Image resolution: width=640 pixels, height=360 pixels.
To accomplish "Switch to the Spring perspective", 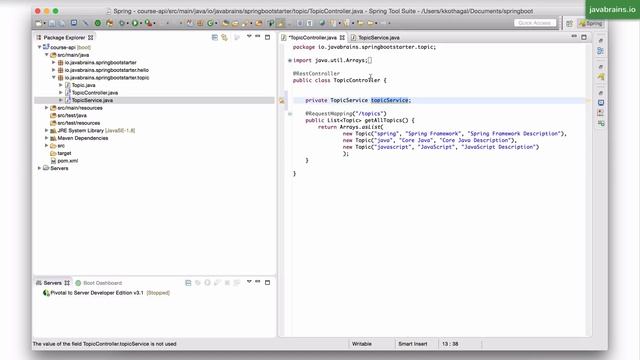I will (591, 24).
